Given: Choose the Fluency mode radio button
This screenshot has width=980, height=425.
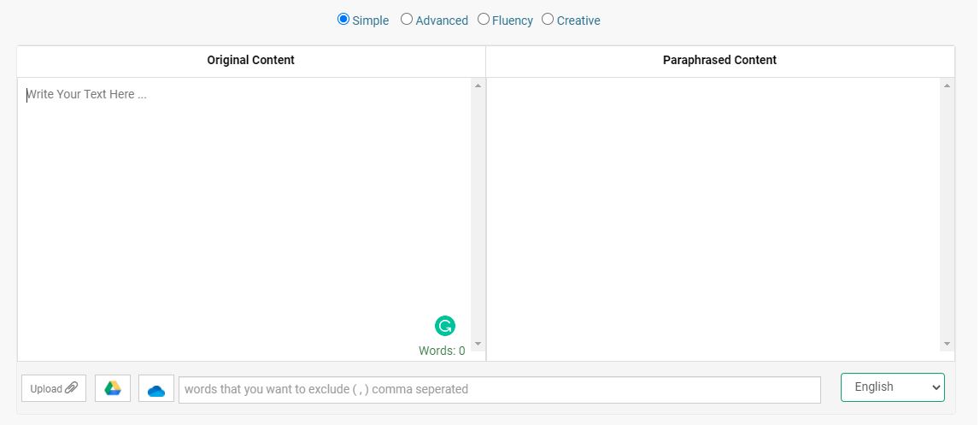Looking at the screenshot, I should [x=483, y=20].
